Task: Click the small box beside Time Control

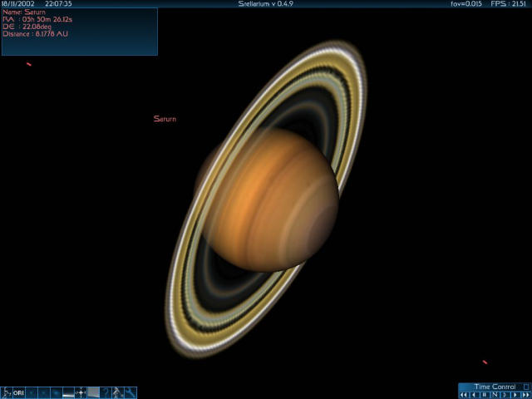Action: click(525, 387)
